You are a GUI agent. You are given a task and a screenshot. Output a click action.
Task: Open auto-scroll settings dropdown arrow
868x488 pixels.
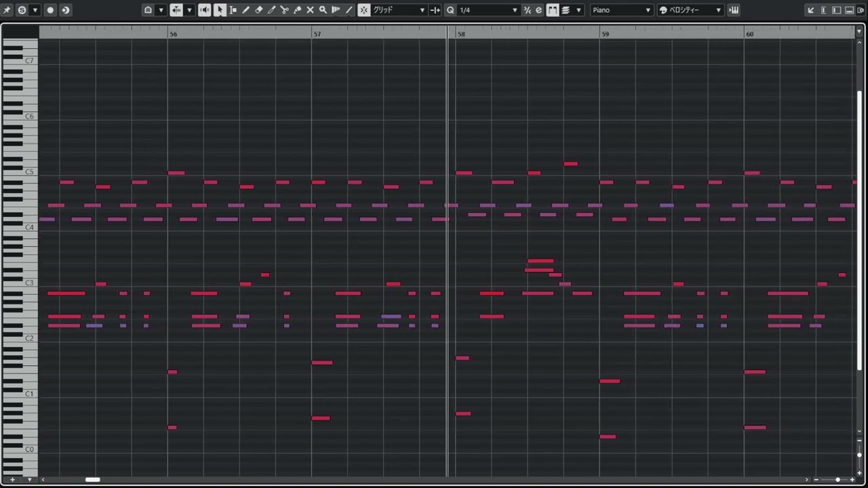coord(189,10)
